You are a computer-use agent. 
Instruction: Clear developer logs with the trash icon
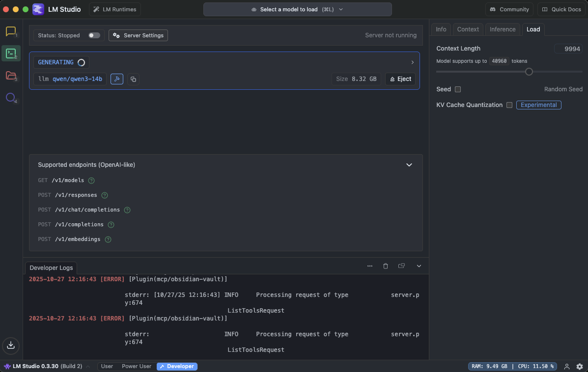pyautogui.click(x=386, y=266)
